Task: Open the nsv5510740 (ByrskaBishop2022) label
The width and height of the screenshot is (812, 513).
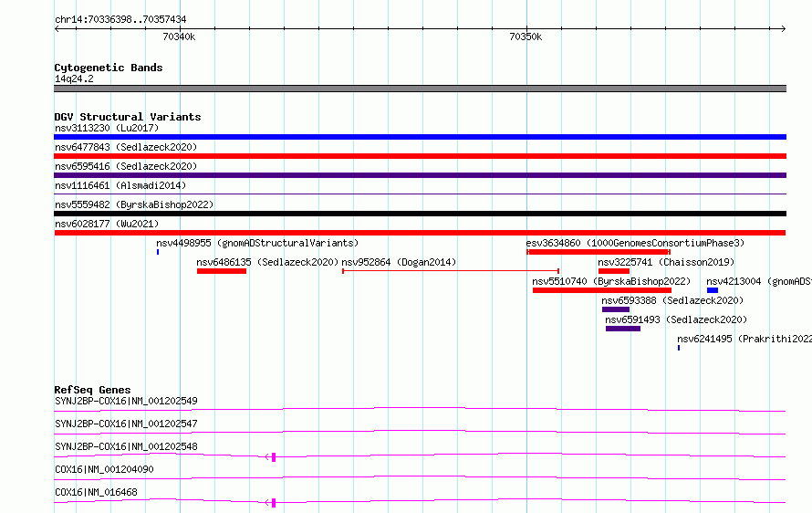Action: [x=611, y=281]
